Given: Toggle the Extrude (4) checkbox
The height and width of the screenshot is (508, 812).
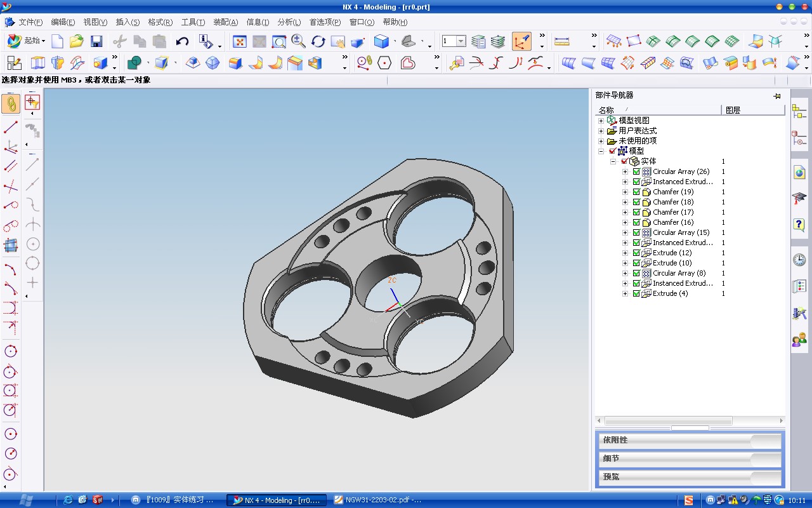Looking at the screenshot, I should click(x=636, y=293).
